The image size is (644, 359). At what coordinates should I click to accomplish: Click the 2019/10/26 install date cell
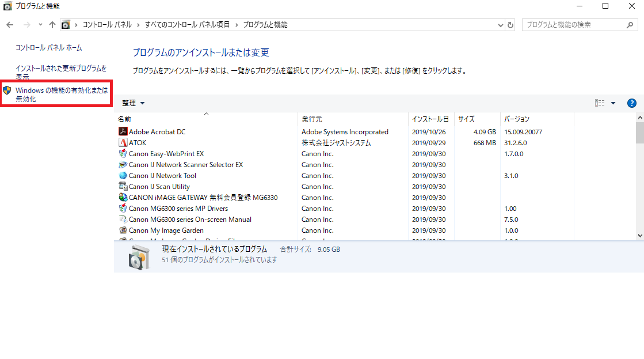(x=429, y=131)
